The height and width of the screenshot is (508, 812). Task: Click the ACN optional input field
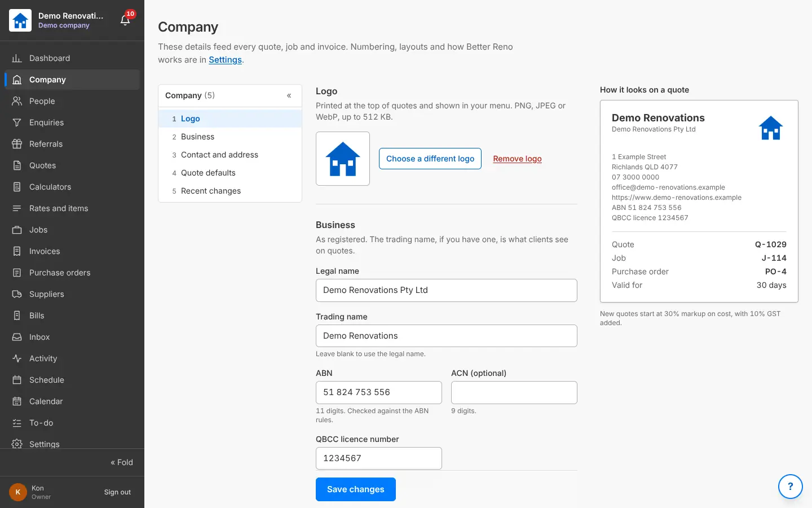[514, 392]
